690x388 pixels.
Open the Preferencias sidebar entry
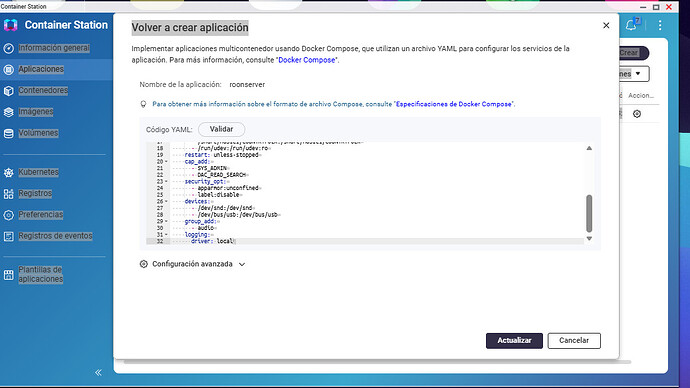click(x=40, y=214)
